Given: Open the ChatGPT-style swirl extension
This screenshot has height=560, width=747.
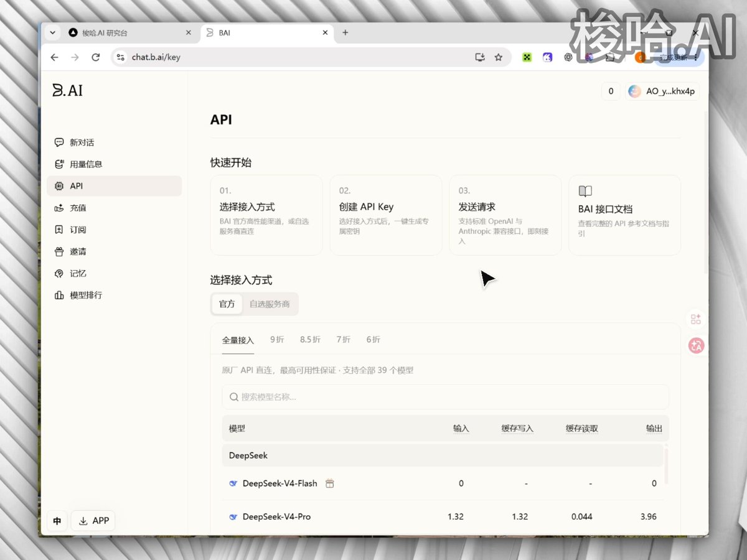Looking at the screenshot, I should coord(568,57).
